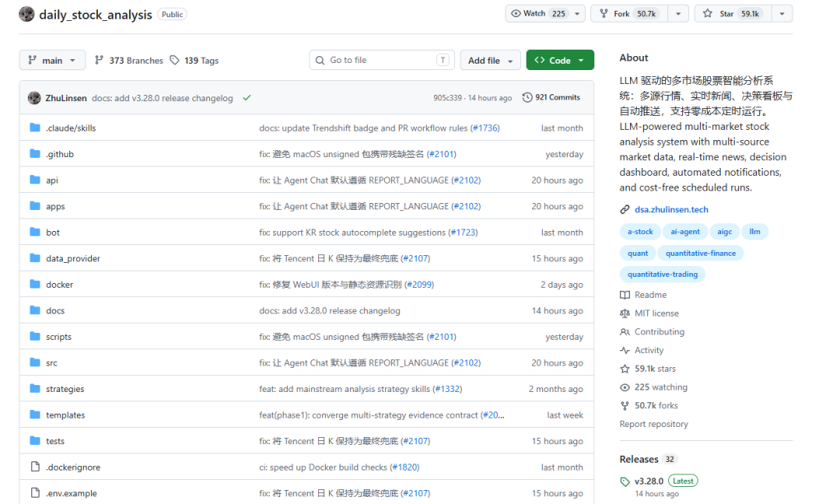Image resolution: width=840 pixels, height=504 pixels.
Task: Click the quantitative-finance topic tag
Action: 701,254
